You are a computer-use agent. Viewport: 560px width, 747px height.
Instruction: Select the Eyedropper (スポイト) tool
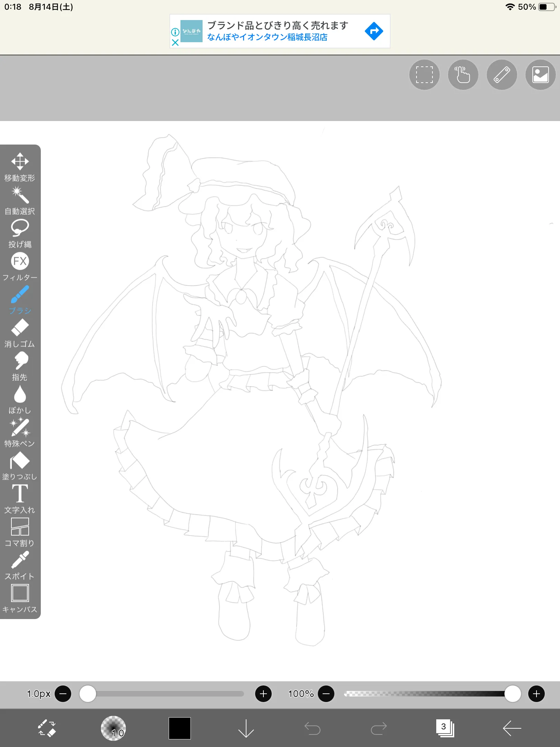pos(20,566)
